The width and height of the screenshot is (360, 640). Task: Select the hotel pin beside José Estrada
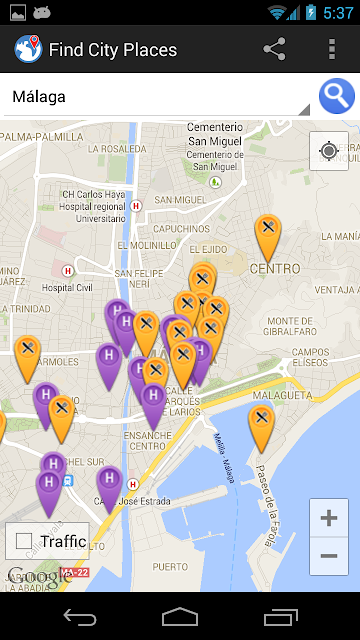pyautogui.click(x=109, y=489)
